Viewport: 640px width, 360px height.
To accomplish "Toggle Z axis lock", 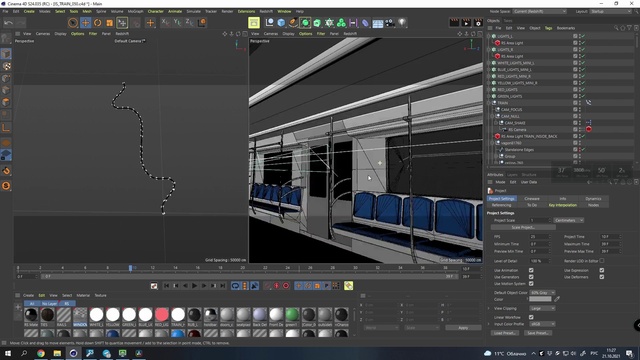I will coord(189,22).
